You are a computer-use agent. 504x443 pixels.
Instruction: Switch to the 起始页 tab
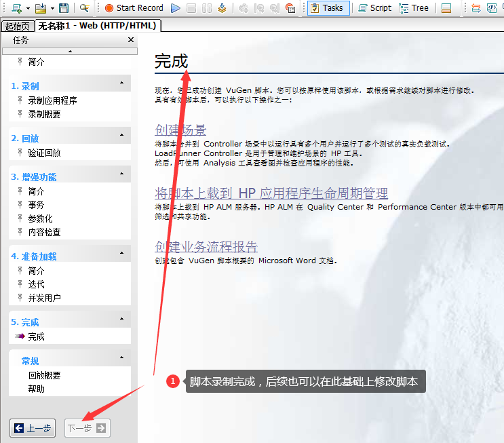[x=18, y=26]
